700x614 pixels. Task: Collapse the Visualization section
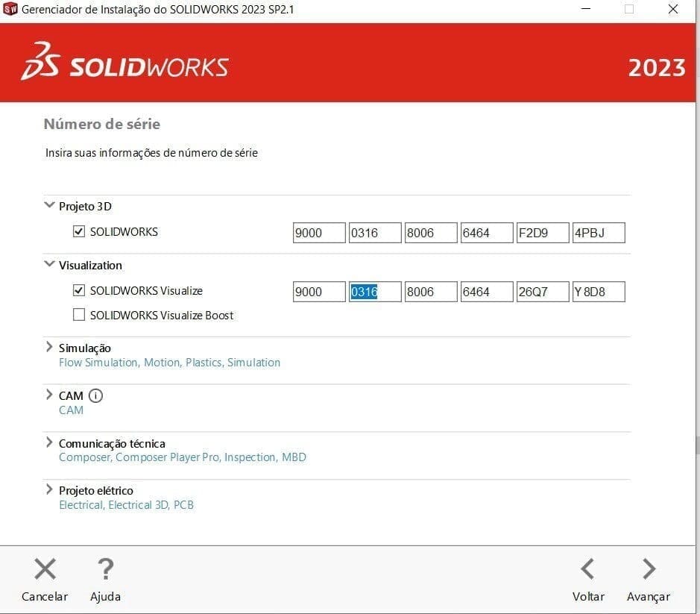point(49,263)
